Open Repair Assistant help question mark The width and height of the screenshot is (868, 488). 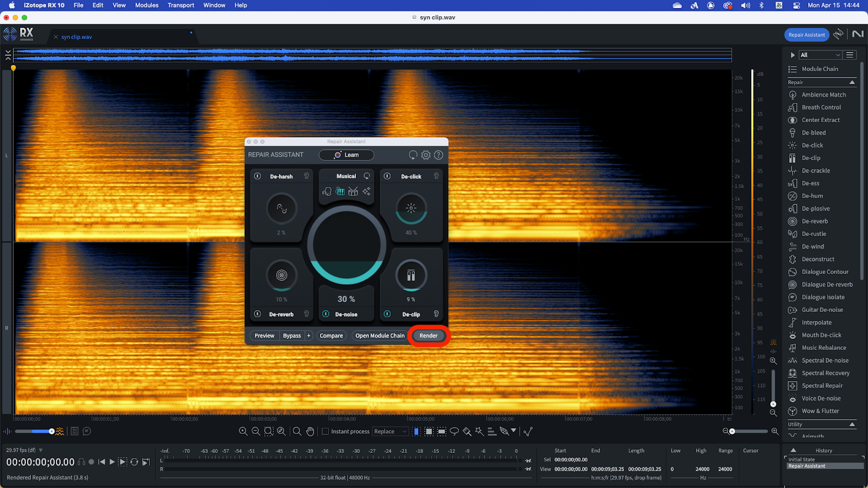coord(438,155)
